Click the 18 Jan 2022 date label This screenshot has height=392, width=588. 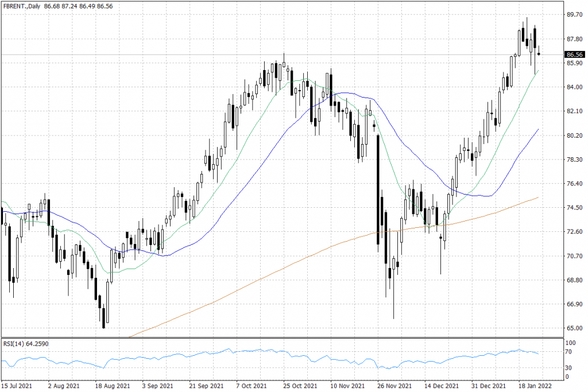pos(535,386)
